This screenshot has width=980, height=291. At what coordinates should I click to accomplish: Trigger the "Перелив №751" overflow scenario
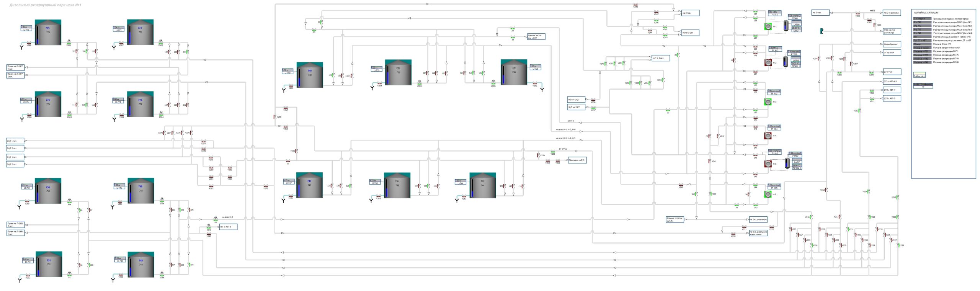[922, 51]
